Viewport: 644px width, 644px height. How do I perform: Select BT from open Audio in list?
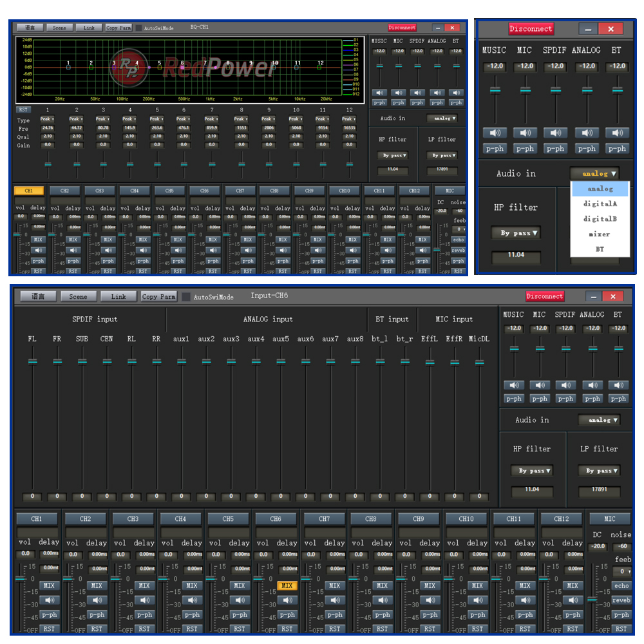tap(600, 249)
